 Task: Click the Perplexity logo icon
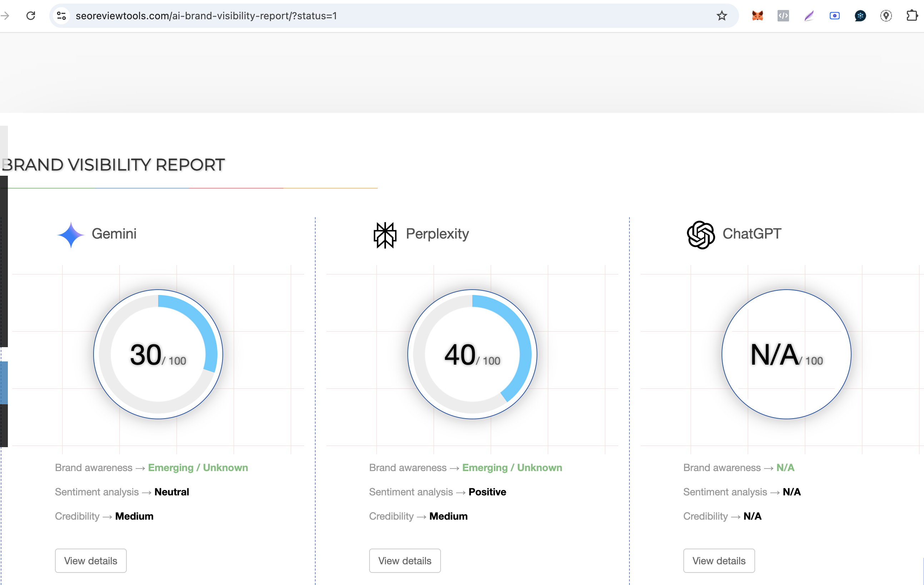coord(385,235)
